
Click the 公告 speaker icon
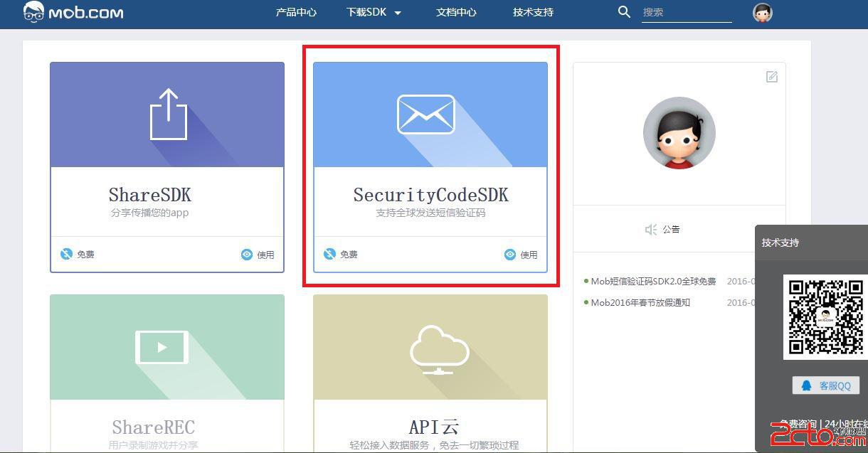click(651, 229)
